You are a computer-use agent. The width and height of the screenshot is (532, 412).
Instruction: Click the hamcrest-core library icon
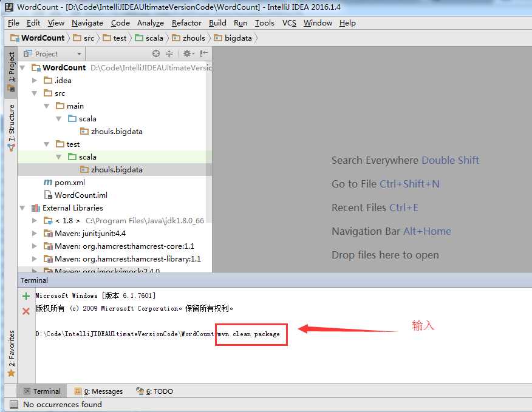(x=48, y=246)
